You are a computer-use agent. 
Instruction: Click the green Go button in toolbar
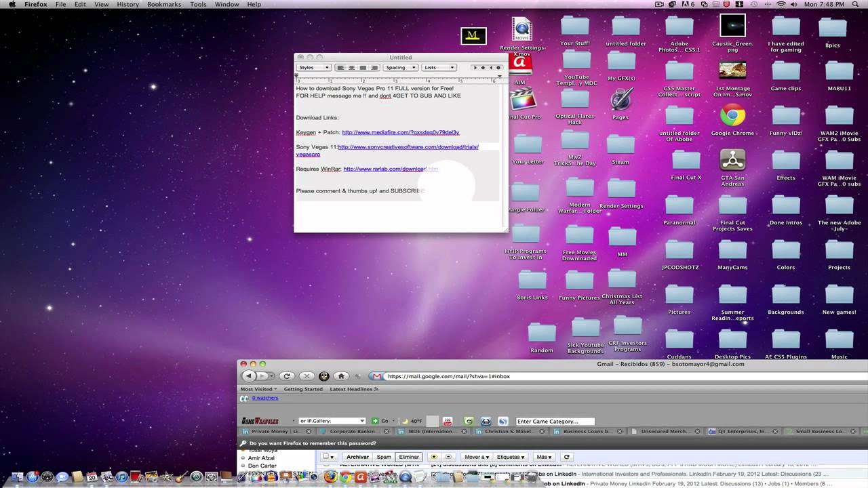click(380, 421)
